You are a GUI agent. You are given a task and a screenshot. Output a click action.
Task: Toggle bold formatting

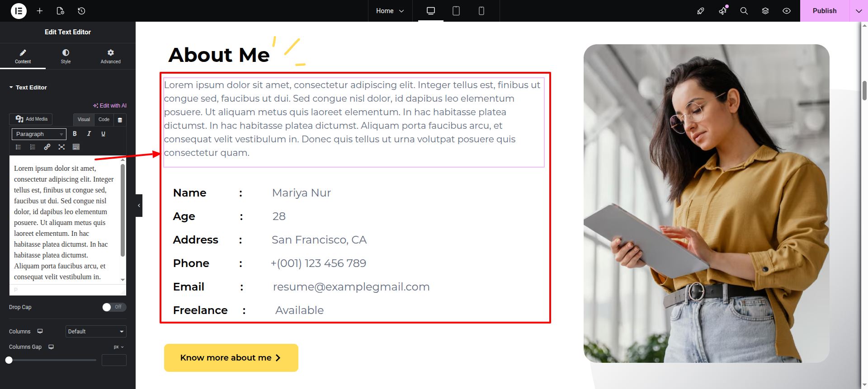tap(75, 134)
